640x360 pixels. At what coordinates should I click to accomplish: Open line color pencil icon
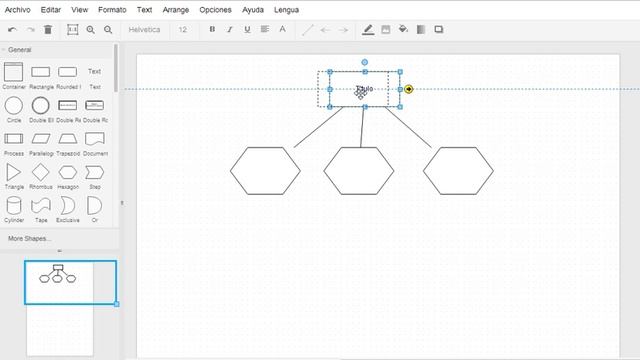(x=368, y=29)
